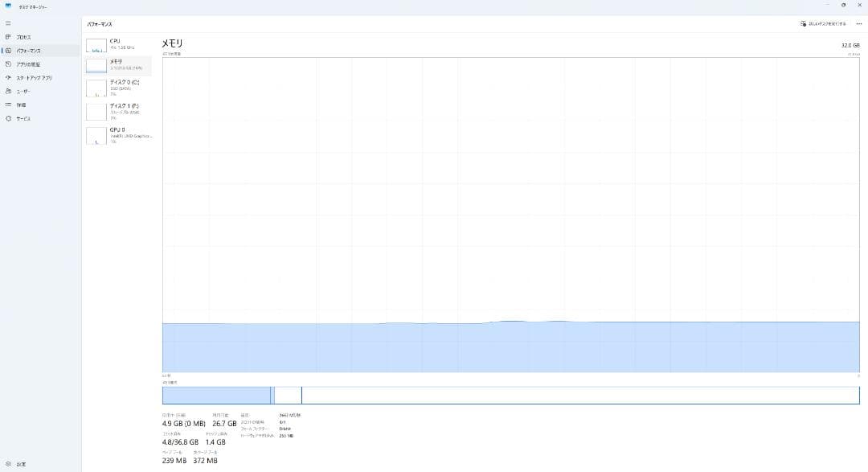Select the Users (ユーザー) sidebar icon
Image resolution: width=868 pixels, height=472 pixels.
pos(8,92)
